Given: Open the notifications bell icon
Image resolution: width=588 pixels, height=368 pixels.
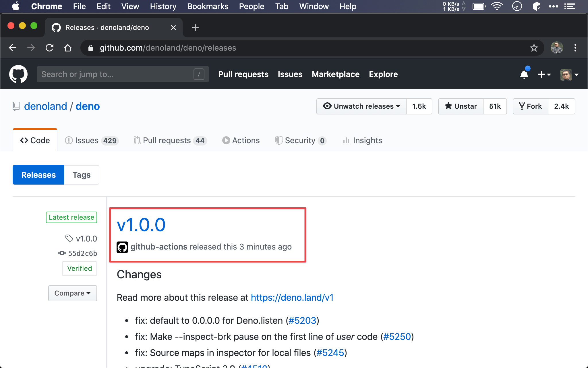Looking at the screenshot, I should click(524, 74).
